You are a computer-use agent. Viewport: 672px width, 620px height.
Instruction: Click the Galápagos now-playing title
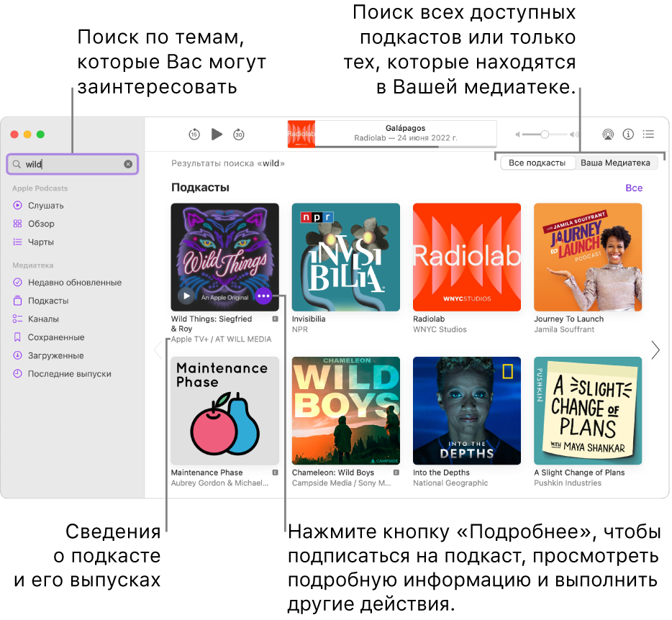pos(405,128)
